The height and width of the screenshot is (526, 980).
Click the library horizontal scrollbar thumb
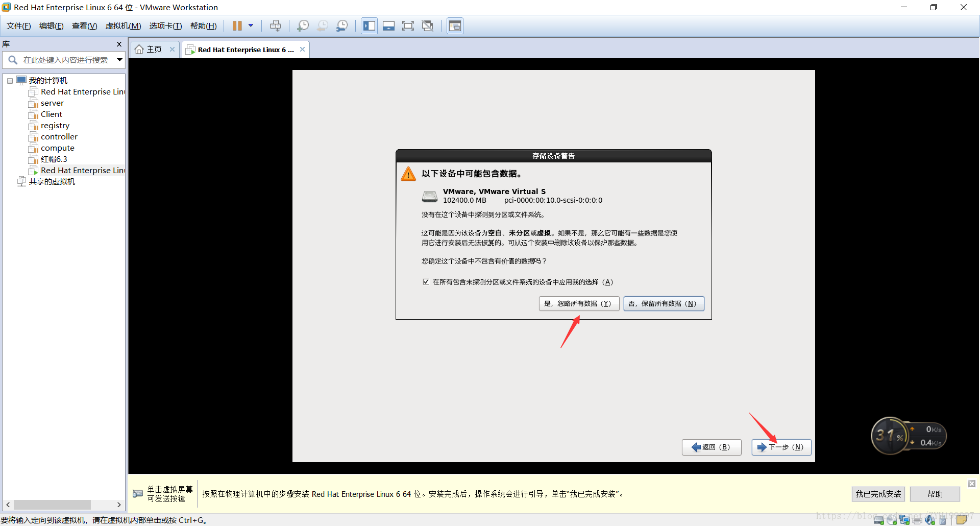[x=52, y=505]
